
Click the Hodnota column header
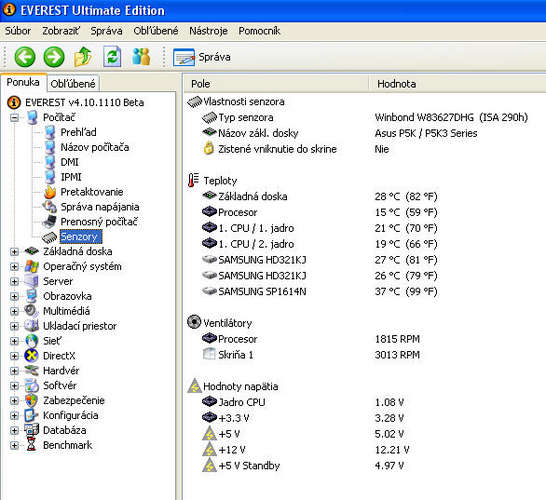[458, 84]
